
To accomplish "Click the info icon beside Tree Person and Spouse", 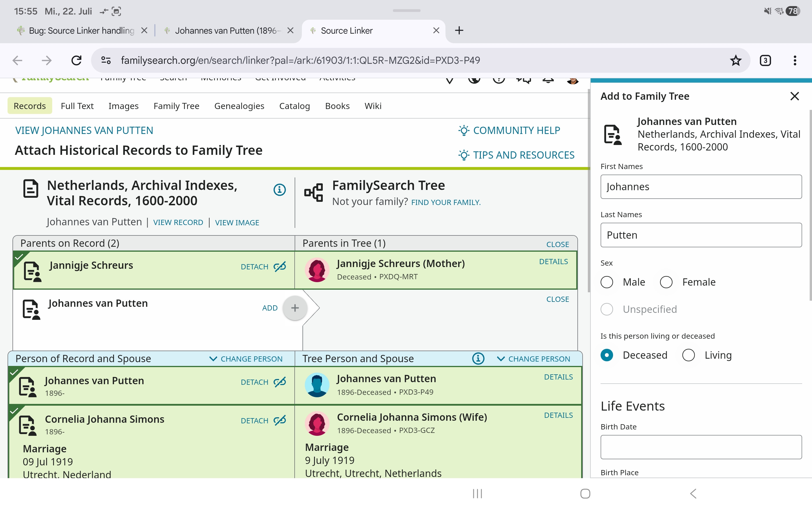I will tap(478, 358).
